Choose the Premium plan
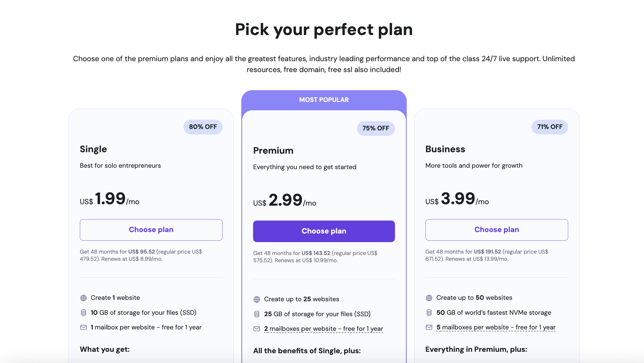The height and width of the screenshot is (363, 644). [324, 231]
